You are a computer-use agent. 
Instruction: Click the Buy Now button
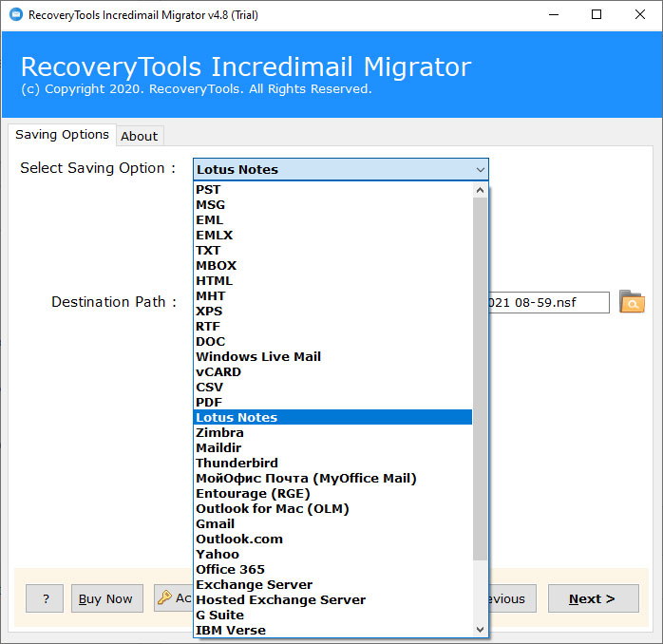point(107,598)
